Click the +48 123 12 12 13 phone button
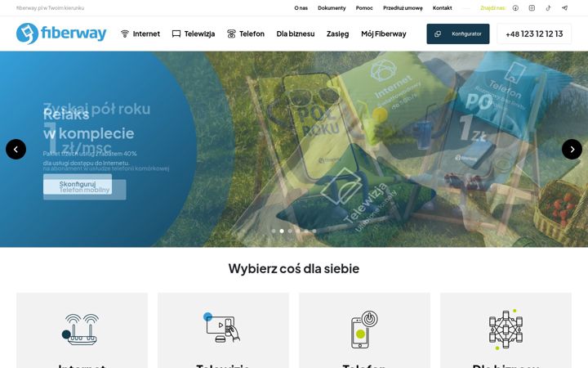Screen dimensions: 588x368 click(x=534, y=34)
